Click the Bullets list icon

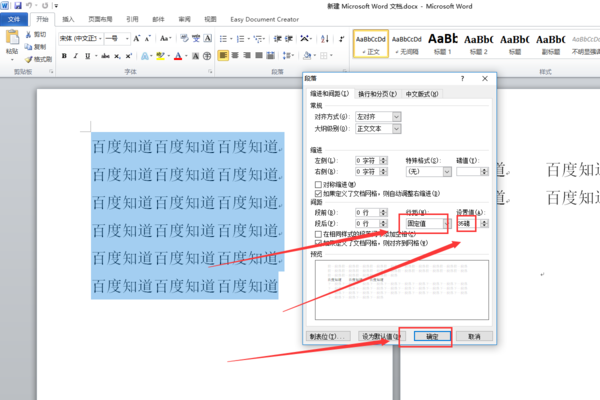click(223, 39)
